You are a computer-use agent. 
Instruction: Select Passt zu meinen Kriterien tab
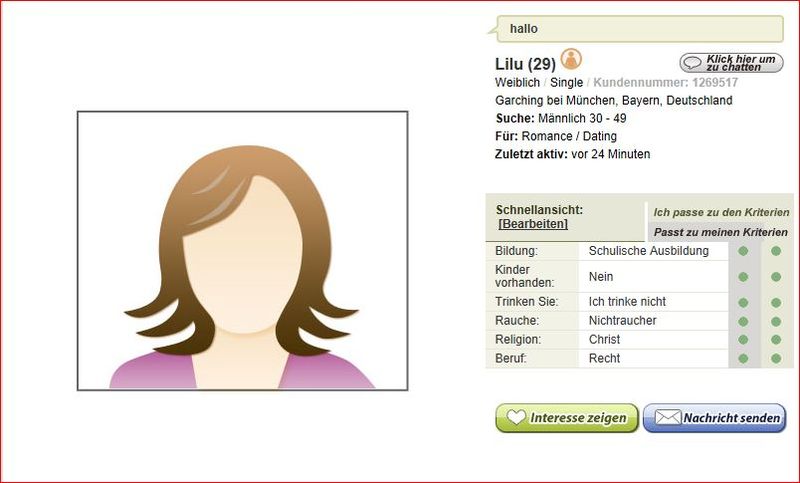(x=720, y=232)
